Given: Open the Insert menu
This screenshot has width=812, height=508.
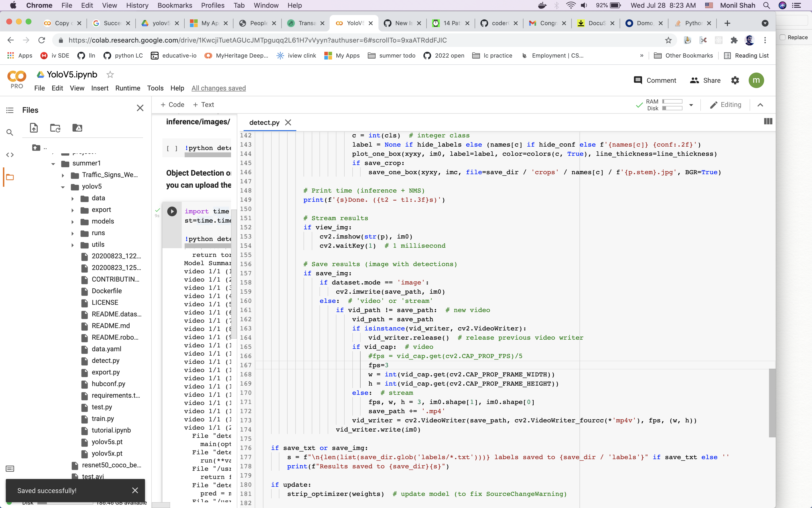Looking at the screenshot, I should coord(100,88).
